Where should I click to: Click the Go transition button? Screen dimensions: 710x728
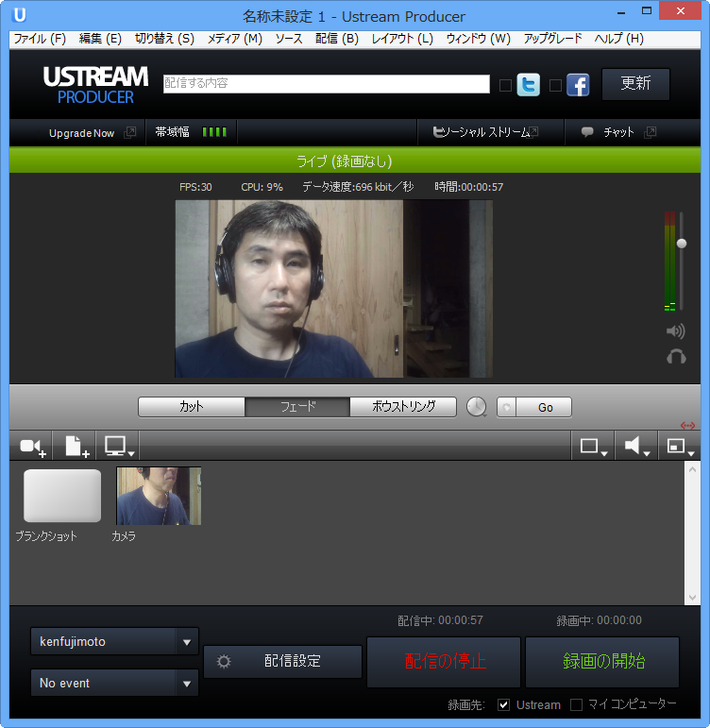(544, 407)
